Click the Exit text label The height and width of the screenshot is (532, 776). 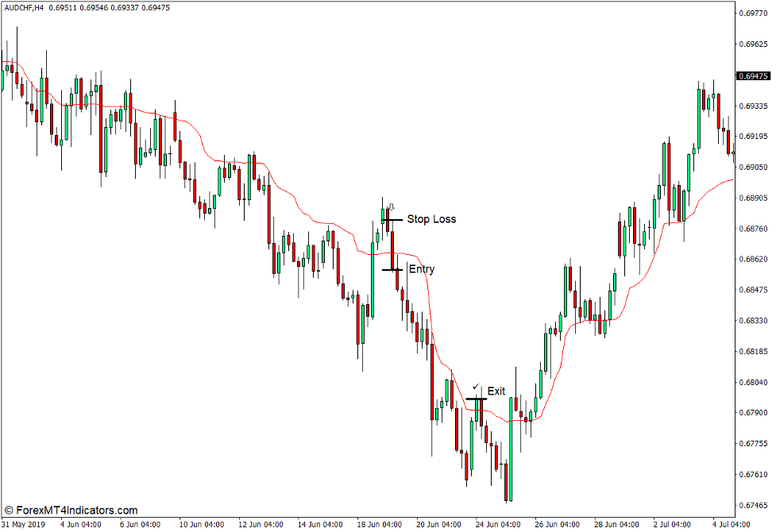[x=496, y=391]
